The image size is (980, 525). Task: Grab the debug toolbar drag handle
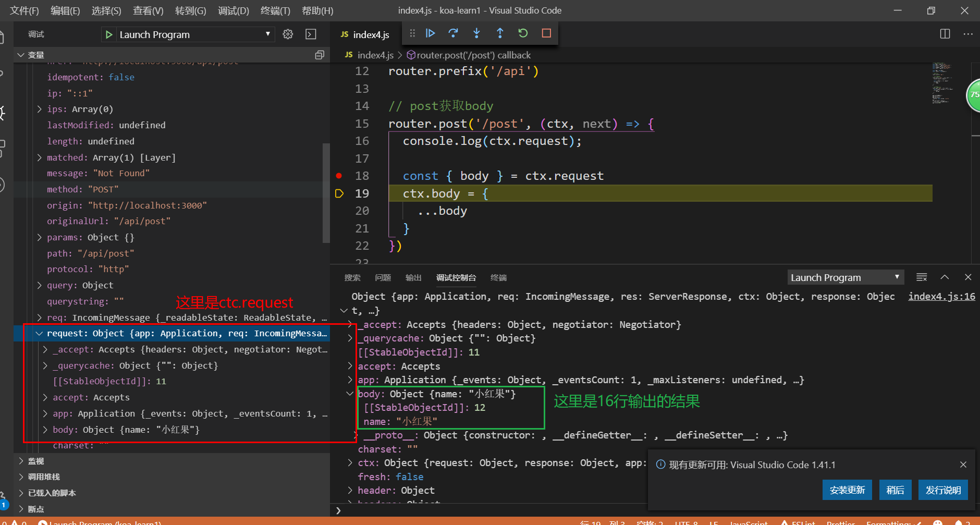point(412,33)
